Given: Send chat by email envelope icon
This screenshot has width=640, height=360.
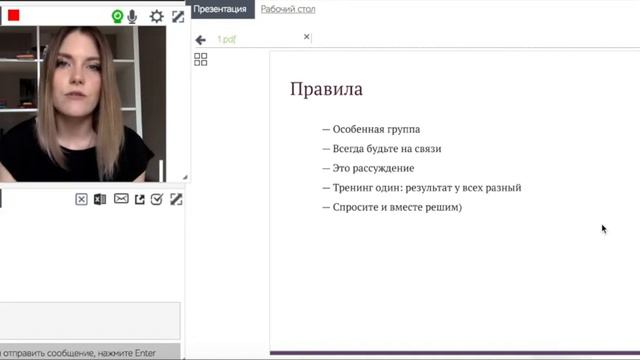Looking at the screenshot, I should (121, 198).
